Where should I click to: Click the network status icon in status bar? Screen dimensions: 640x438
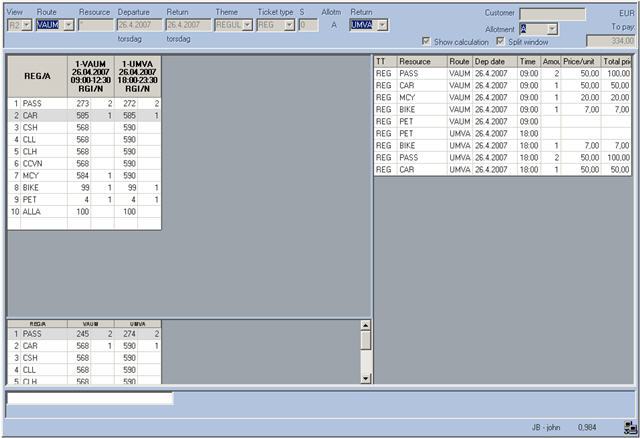point(630,427)
